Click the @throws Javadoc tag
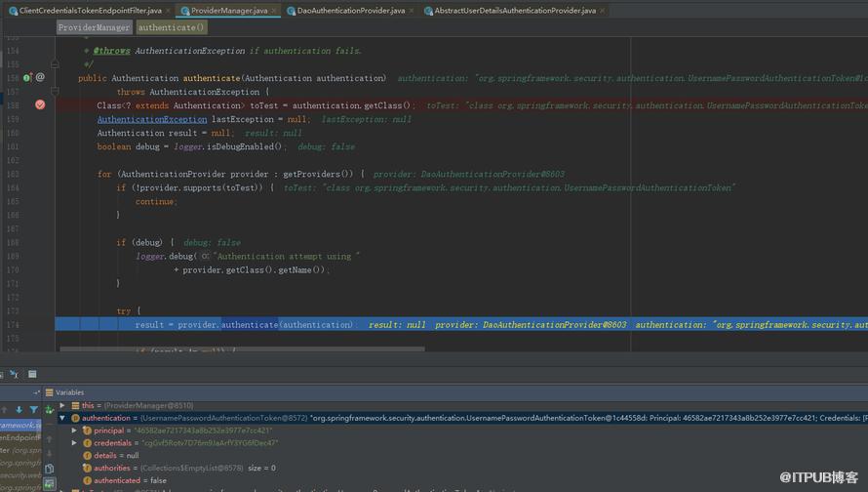The width and height of the screenshot is (868, 492). pyautogui.click(x=112, y=51)
